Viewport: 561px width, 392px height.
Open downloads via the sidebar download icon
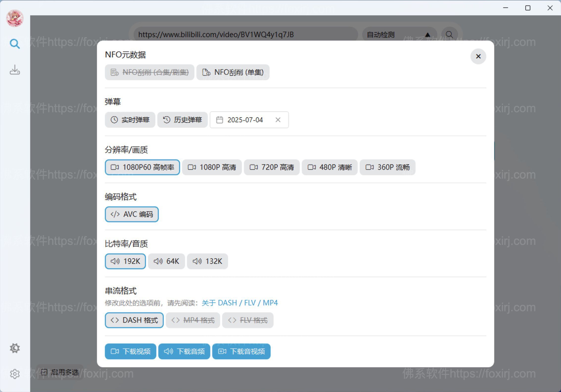pos(15,70)
